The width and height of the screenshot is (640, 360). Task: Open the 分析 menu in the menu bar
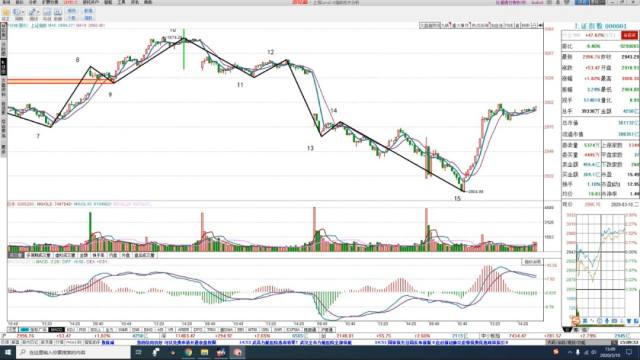pyautogui.click(x=32, y=2)
